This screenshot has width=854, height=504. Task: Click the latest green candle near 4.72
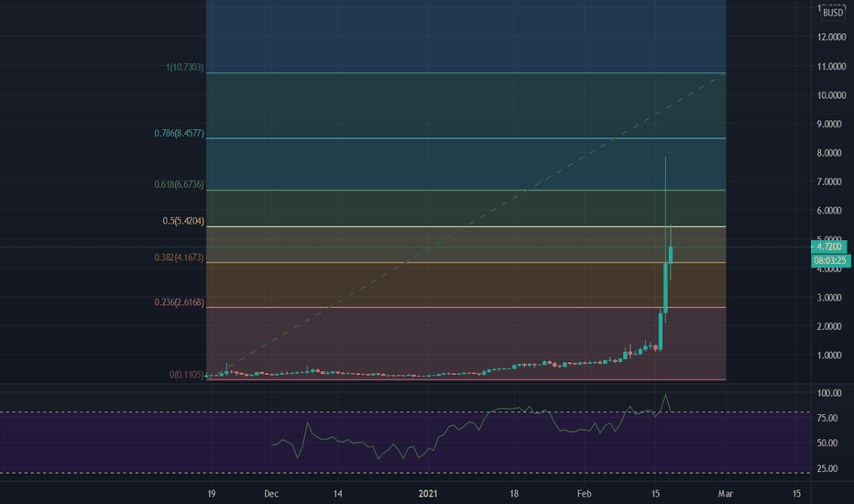pyautogui.click(x=671, y=255)
